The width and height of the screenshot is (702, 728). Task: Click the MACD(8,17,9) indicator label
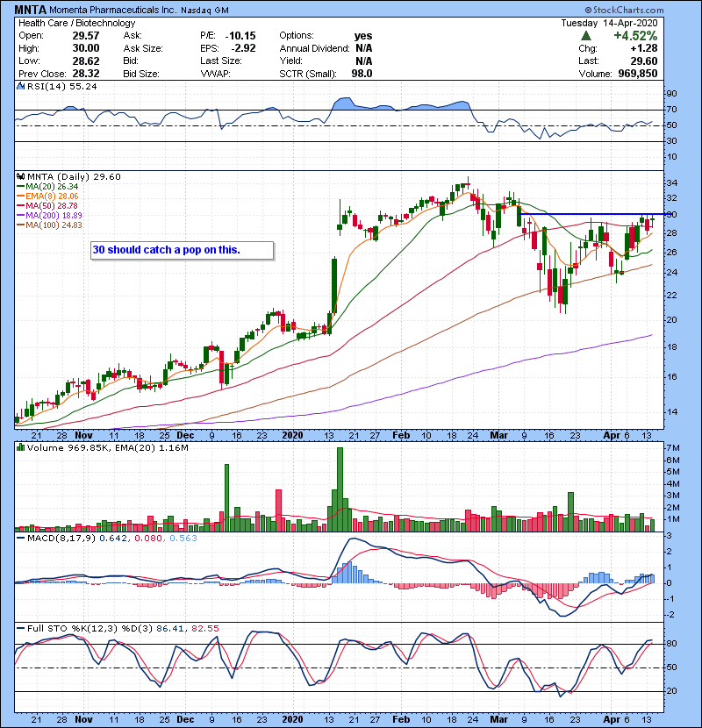pos(61,539)
